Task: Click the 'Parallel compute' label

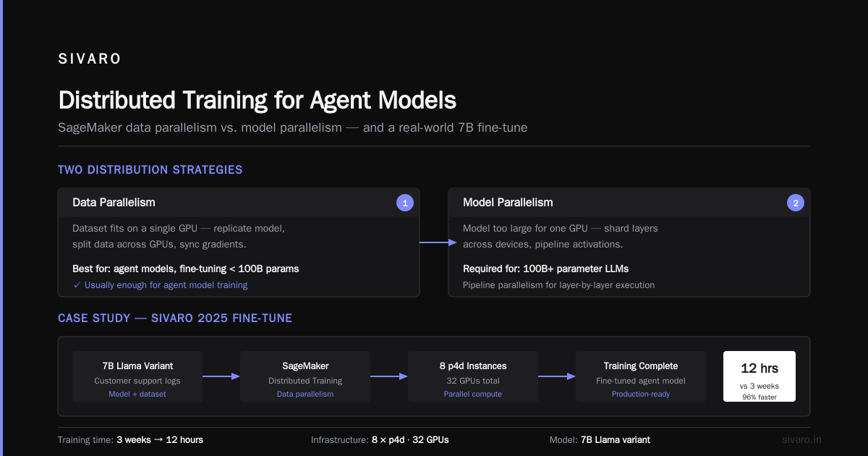Action: (x=473, y=394)
